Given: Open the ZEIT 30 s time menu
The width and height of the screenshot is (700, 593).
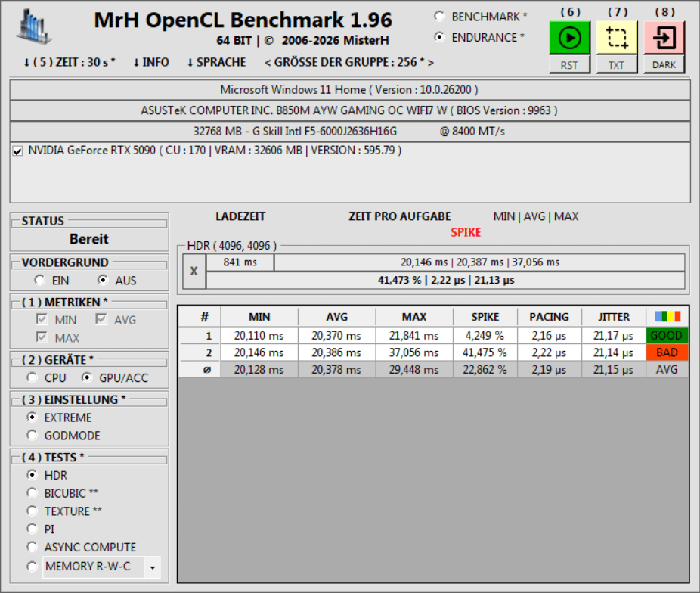Looking at the screenshot, I should point(70,62).
